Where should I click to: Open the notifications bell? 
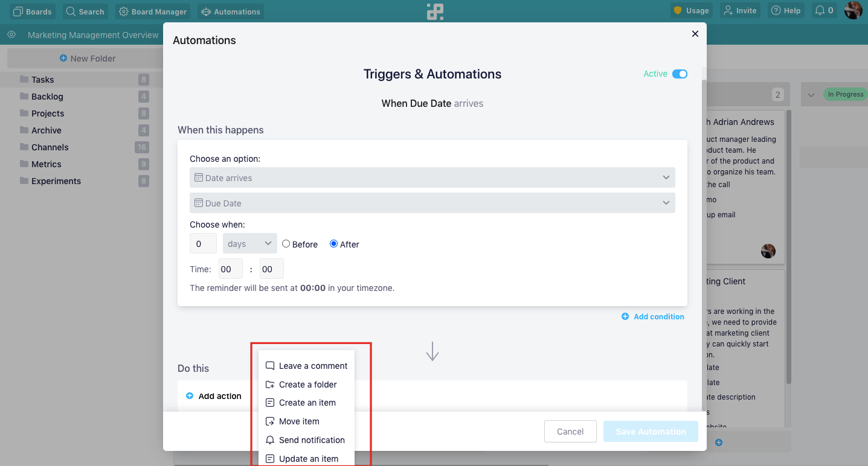824,10
